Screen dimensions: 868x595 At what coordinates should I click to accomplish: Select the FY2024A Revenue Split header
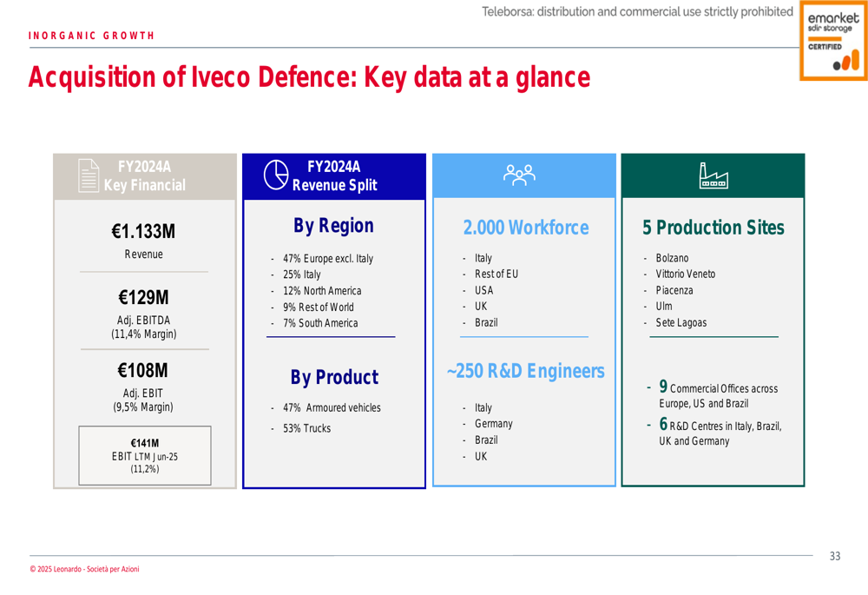click(x=334, y=175)
